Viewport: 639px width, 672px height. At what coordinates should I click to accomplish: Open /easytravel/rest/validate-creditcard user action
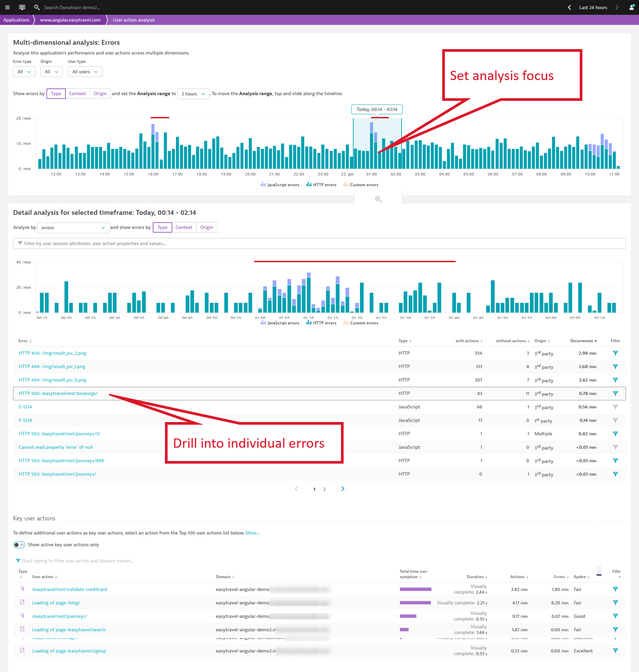[x=69, y=589]
